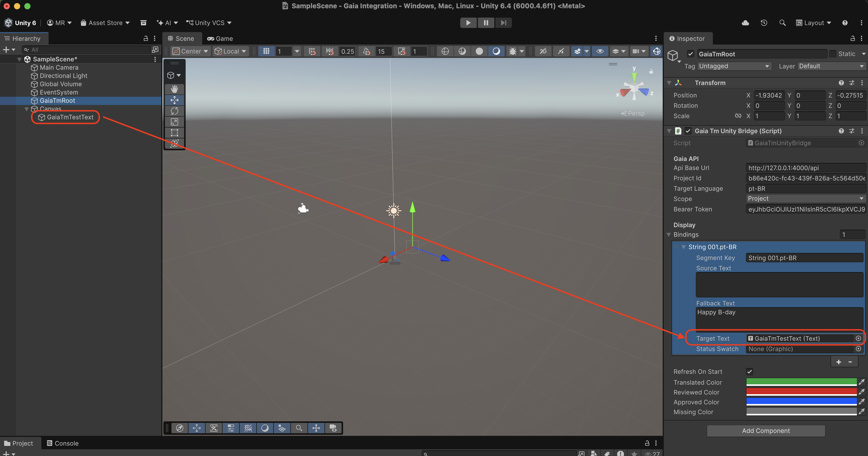Open the Layer Default dropdown
The width and height of the screenshot is (868, 456).
tap(832, 66)
